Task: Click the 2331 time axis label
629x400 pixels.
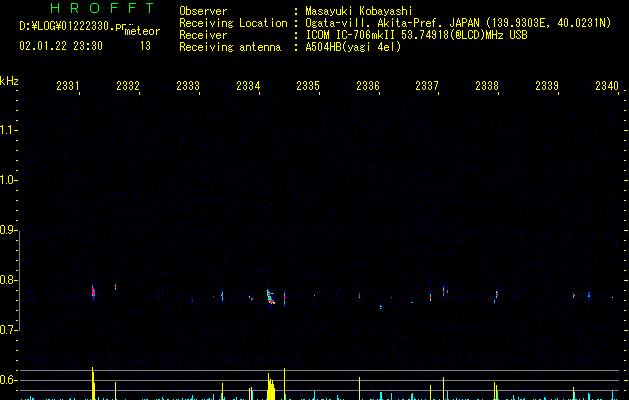Action: [67, 86]
